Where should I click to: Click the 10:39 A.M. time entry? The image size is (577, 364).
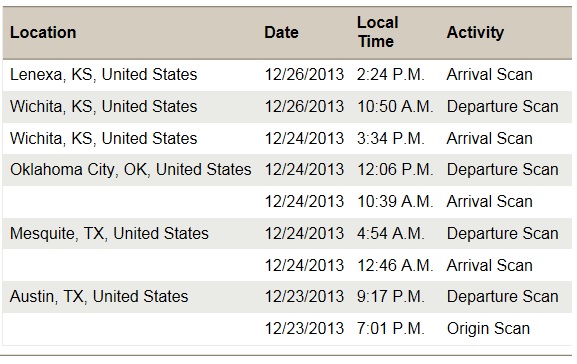[x=395, y=202]
